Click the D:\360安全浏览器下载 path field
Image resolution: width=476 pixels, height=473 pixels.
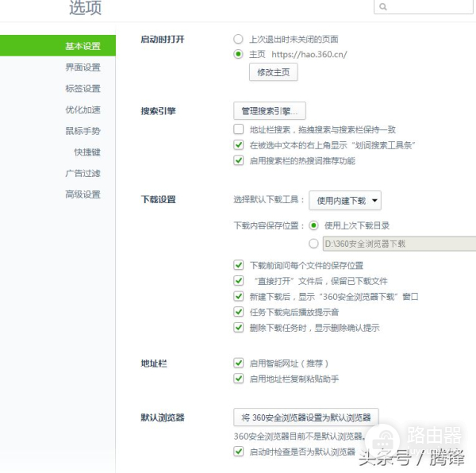click(x=399, y=244)
